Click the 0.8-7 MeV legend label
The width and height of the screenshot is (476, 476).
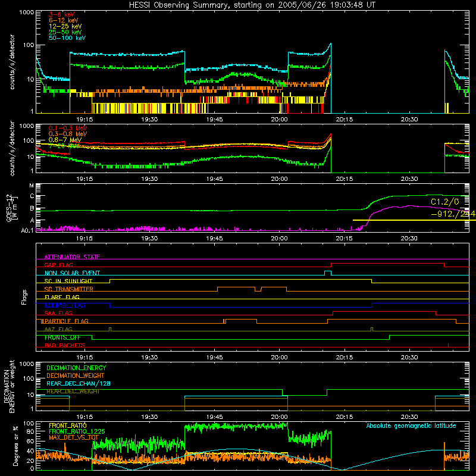(x=65, y=140)
